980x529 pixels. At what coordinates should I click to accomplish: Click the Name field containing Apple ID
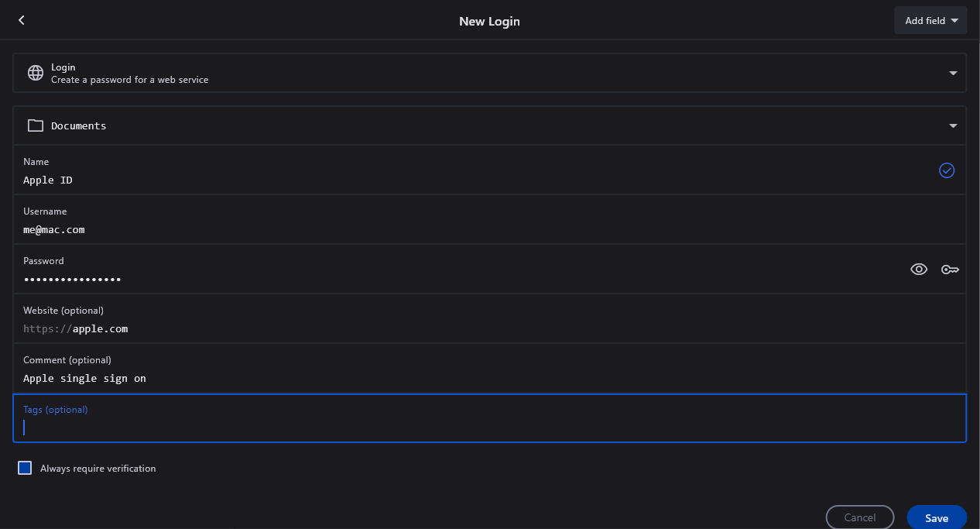pos(464,180)
